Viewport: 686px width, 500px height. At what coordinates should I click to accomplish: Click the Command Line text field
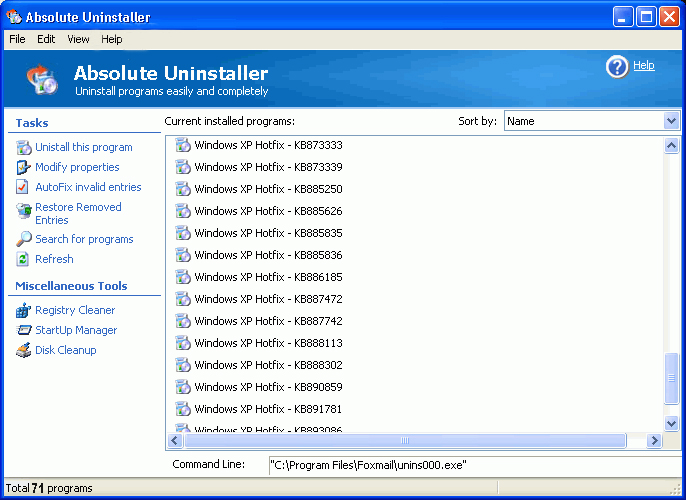(x=470, y=465)
